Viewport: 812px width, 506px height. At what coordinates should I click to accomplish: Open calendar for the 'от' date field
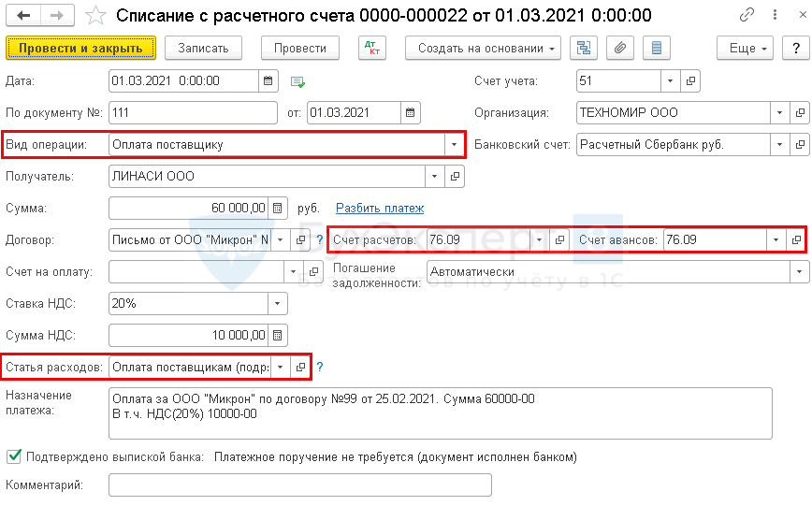(410, 112)
